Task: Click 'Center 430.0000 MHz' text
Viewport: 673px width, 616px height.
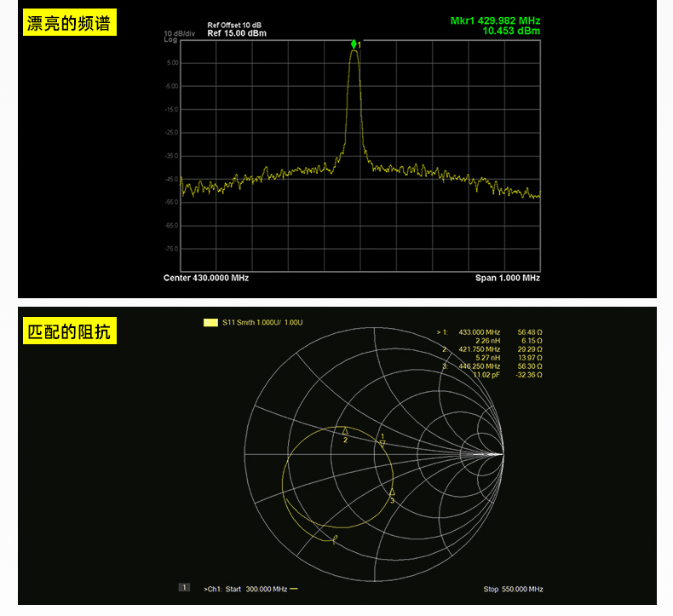Action: click(206, 278)
